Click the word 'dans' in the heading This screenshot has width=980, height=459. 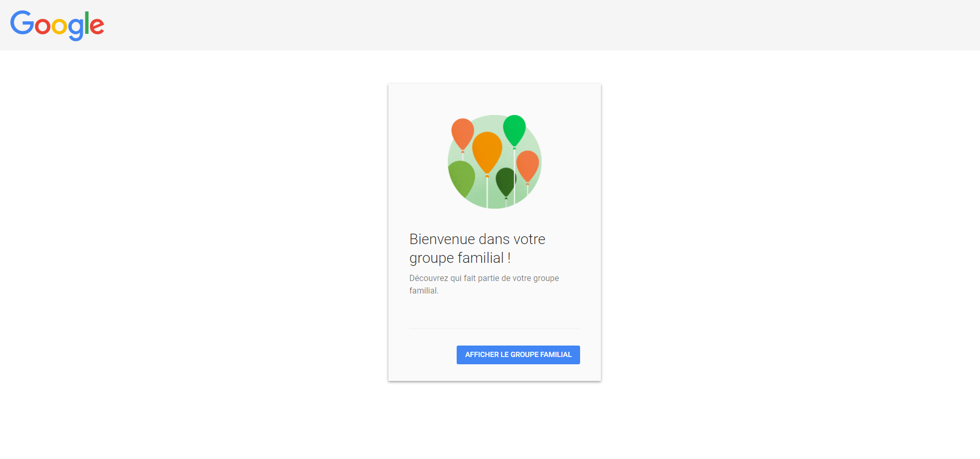(x=494, y=239)
